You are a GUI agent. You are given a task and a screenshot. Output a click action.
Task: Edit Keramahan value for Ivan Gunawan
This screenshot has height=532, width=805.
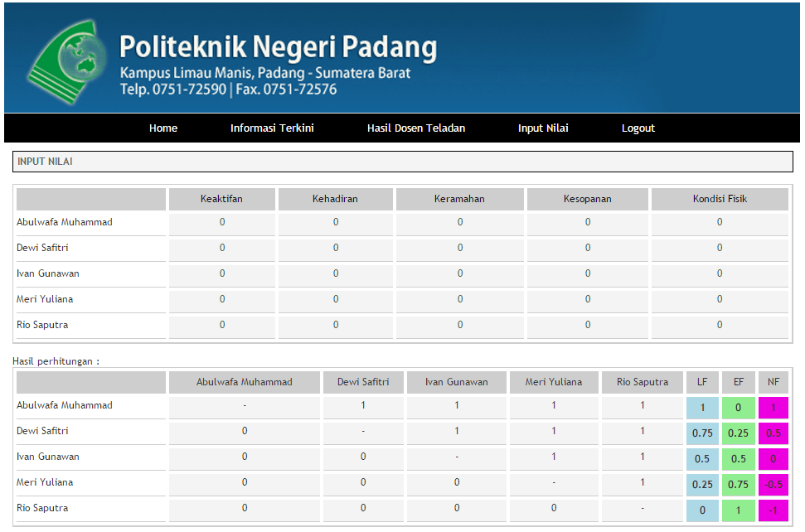coord(459,273)
